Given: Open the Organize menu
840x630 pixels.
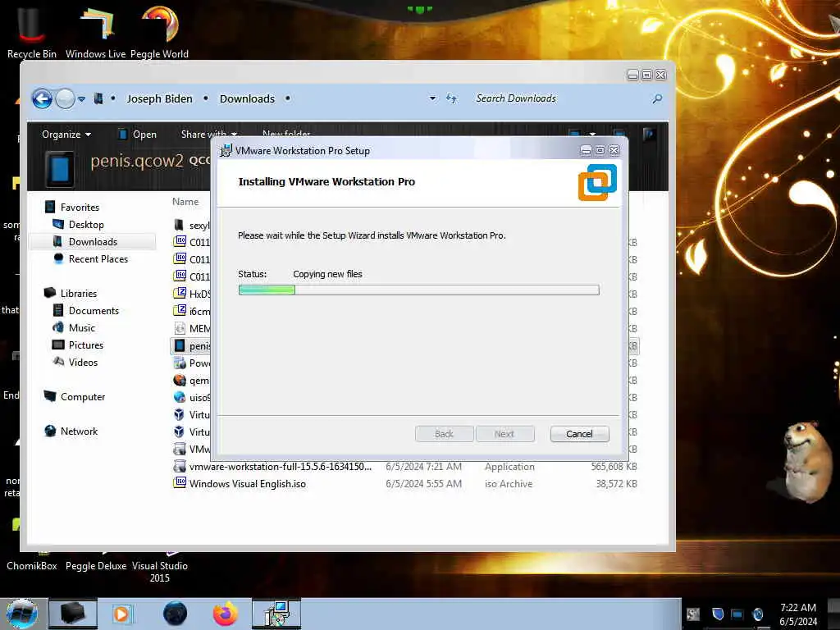Looking at the screenshot, I should click(x=66, y=134).
